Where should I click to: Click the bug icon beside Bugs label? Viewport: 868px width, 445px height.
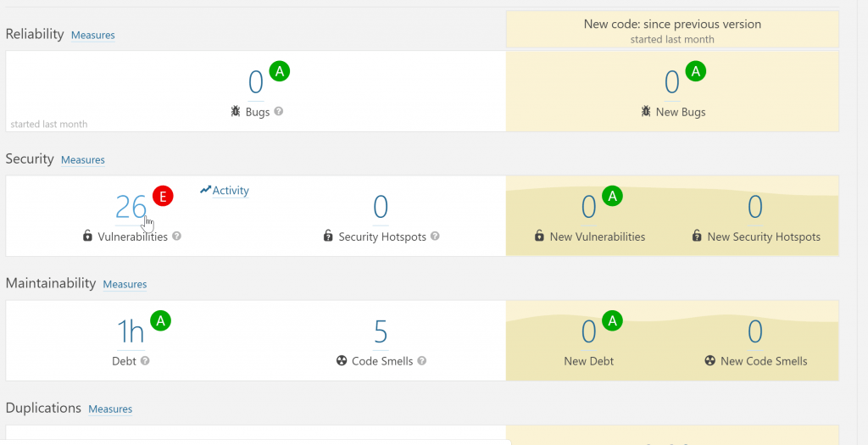coord(236,112)
